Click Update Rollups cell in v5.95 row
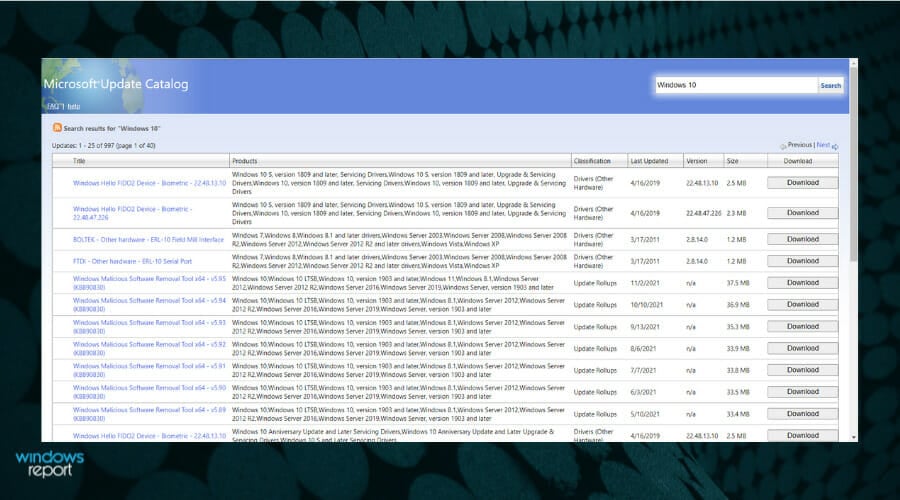The height and width of the screenshot is (500, 900). (x=595, y=283)
